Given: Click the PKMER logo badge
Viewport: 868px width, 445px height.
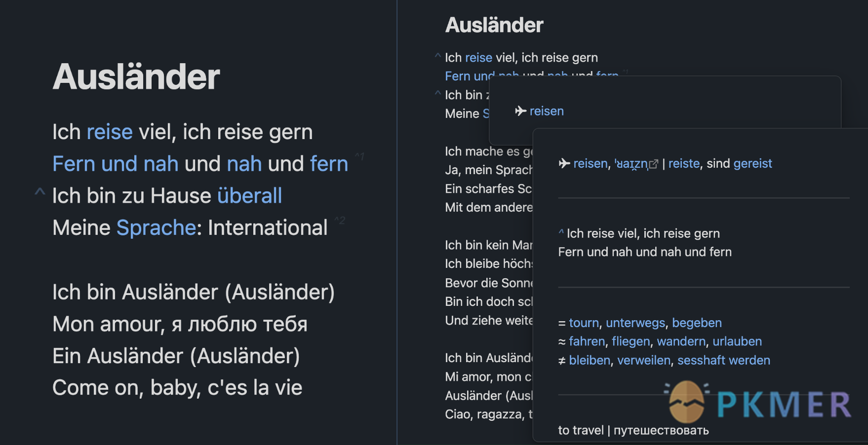Looking at the screenshot, I should (759, 402).
